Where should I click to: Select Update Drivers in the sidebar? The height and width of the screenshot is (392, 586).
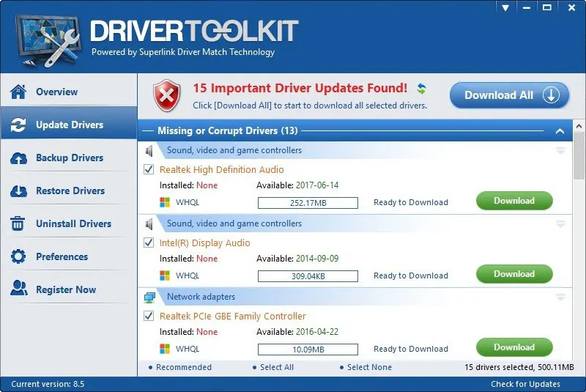tap(69, 123)
